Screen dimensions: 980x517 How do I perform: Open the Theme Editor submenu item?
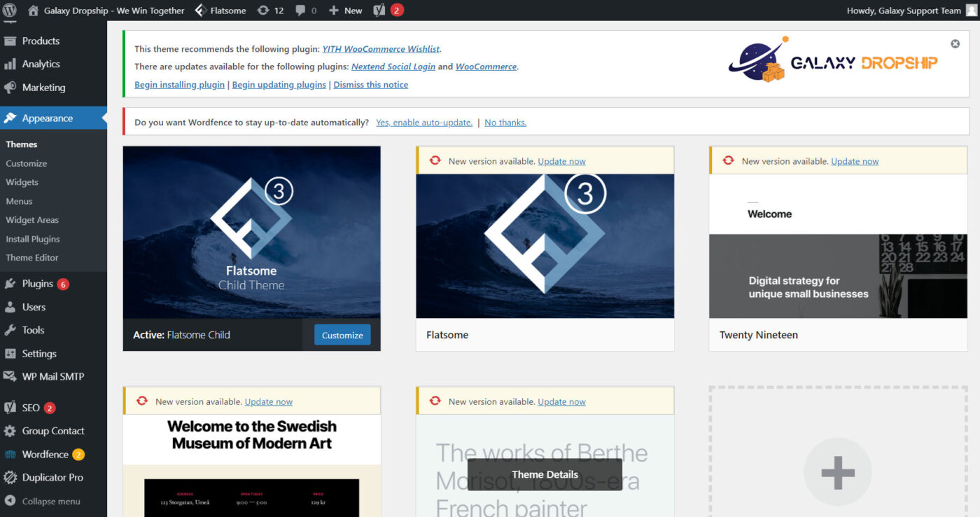(x=32, y=258)
